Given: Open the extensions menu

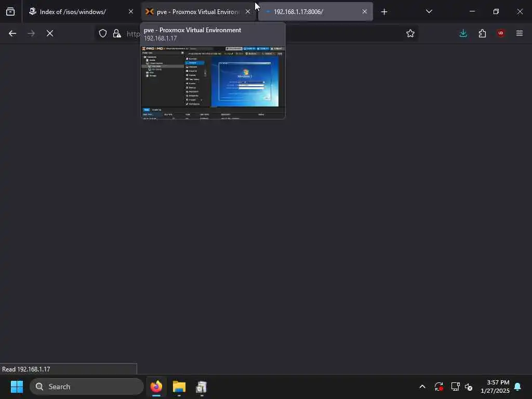Looking at the screenshot, I should coord(482,33).
